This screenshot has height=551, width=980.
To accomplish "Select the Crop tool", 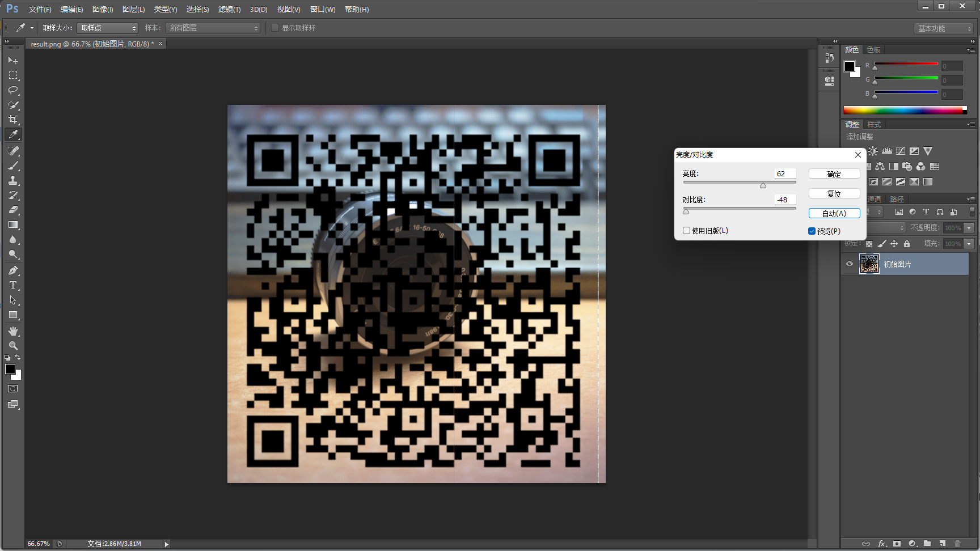I will tap(13, 120).
